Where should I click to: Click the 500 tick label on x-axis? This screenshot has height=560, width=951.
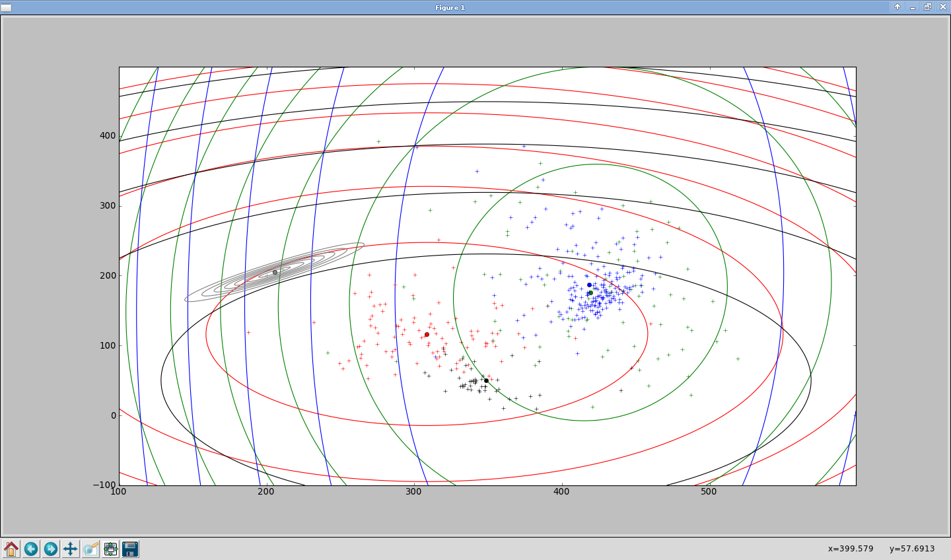tap(708, 491)
